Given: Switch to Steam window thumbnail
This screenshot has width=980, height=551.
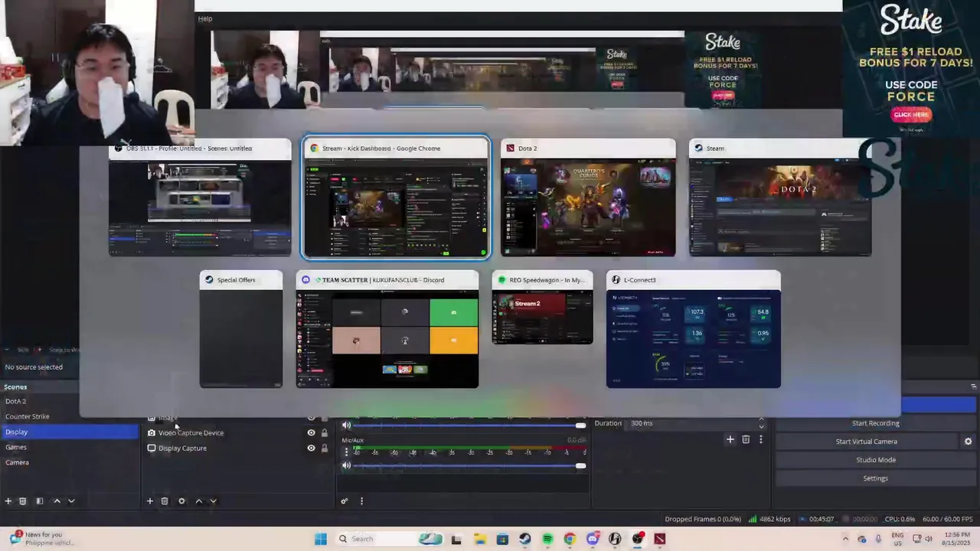Looking at the screenshot, I should point(780,197).
